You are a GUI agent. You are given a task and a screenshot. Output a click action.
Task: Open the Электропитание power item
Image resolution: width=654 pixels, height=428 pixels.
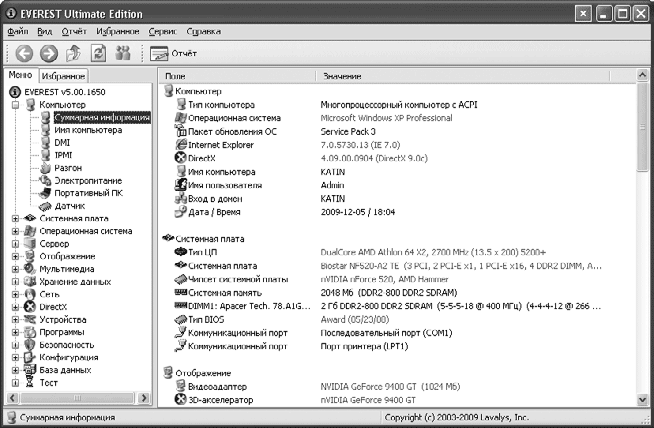(87, 181)
